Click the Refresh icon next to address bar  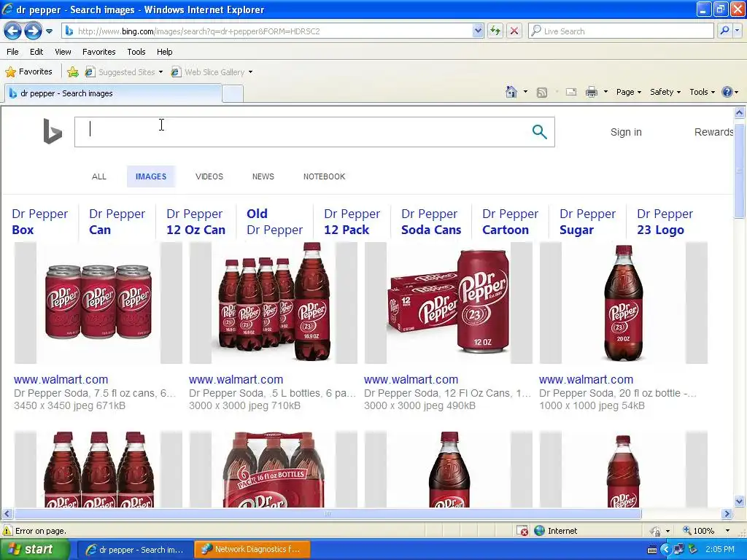495,31
